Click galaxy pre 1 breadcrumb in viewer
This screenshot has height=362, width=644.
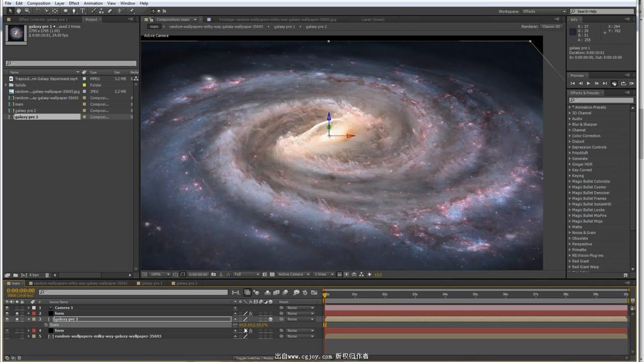coord(284,27)
